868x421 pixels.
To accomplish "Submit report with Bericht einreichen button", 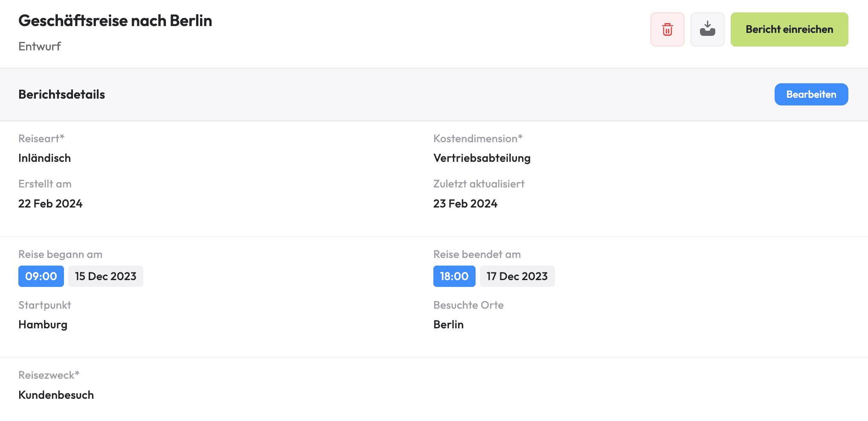I will pos(789,29).
